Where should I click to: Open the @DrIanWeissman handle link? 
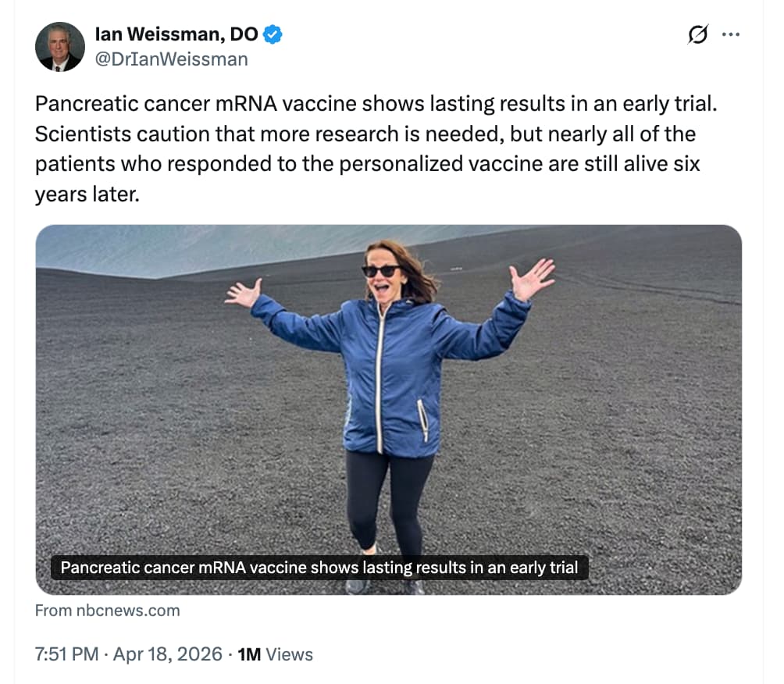(171, 59)
